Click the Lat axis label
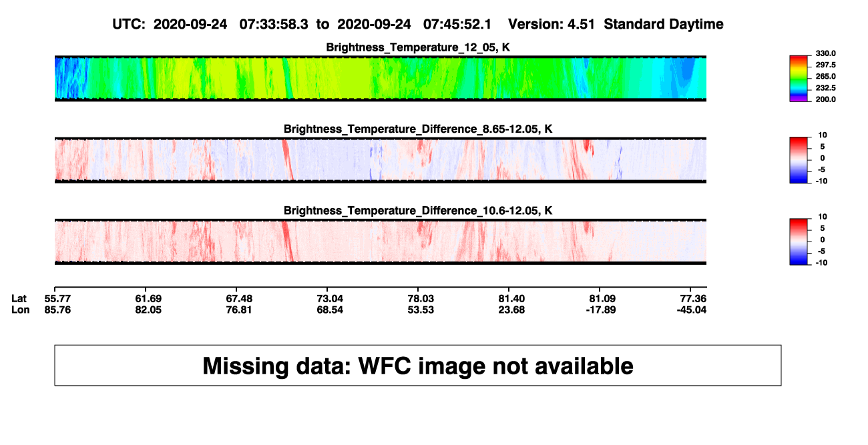The image size is (868, 445). click(x=19, y=299)
